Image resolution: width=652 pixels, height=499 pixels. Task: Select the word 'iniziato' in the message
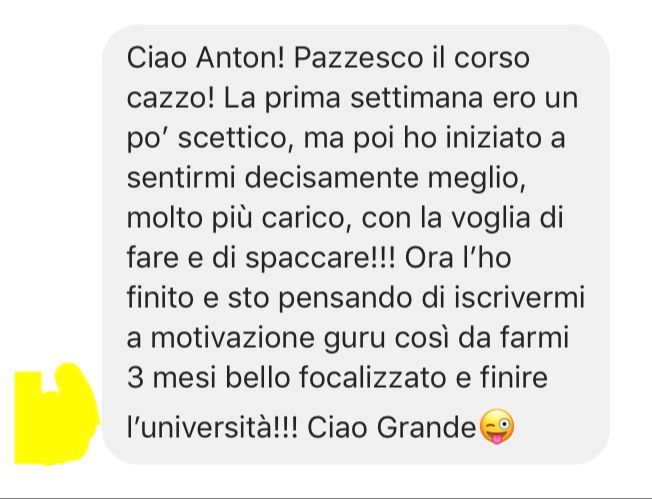(x=494, y=138)
